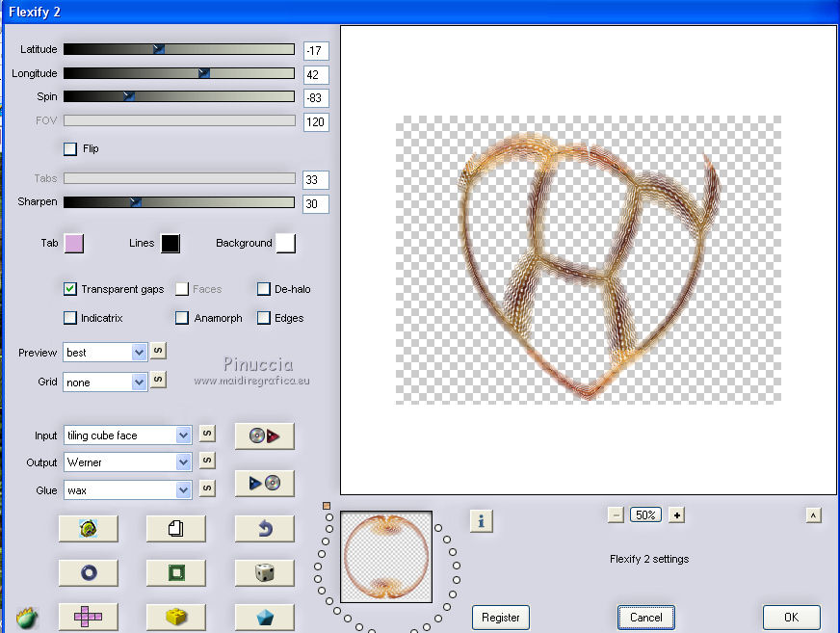Open the white Background color swatch
Viewport: 840px width, 633px height.
coord(285,243)
